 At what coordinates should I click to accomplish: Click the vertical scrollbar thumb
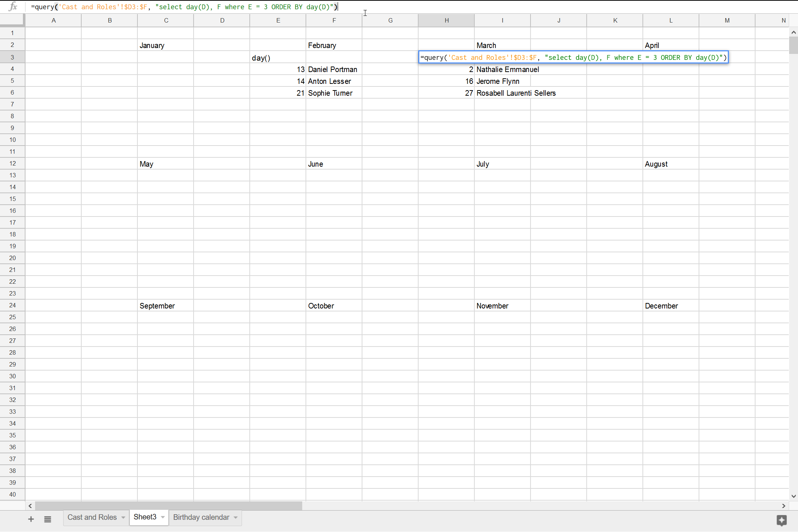click(x=793, y=45)
